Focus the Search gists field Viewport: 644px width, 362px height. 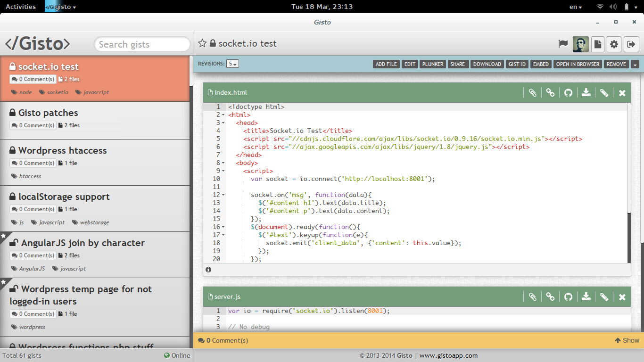tap(142, 44)
